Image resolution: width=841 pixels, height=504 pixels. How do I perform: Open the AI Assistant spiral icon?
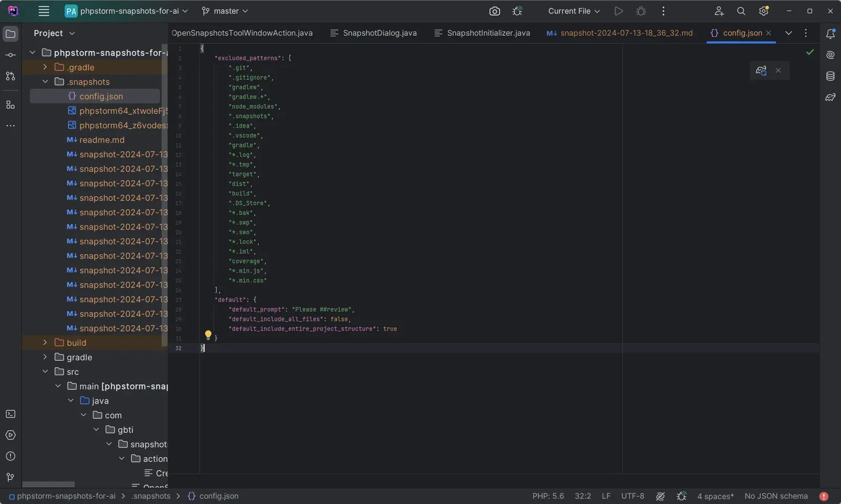pyautogui.click(x=830, y=55)
